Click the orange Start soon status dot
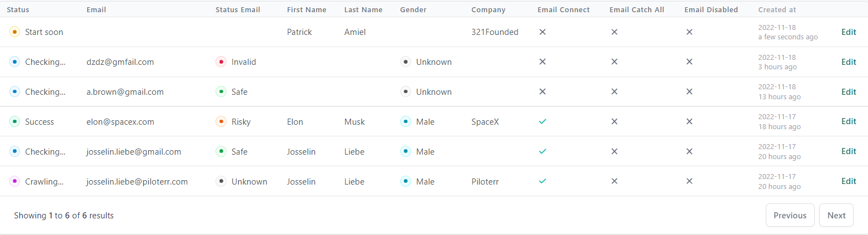This screenshot has width=868, height=235. click(15, 32)
